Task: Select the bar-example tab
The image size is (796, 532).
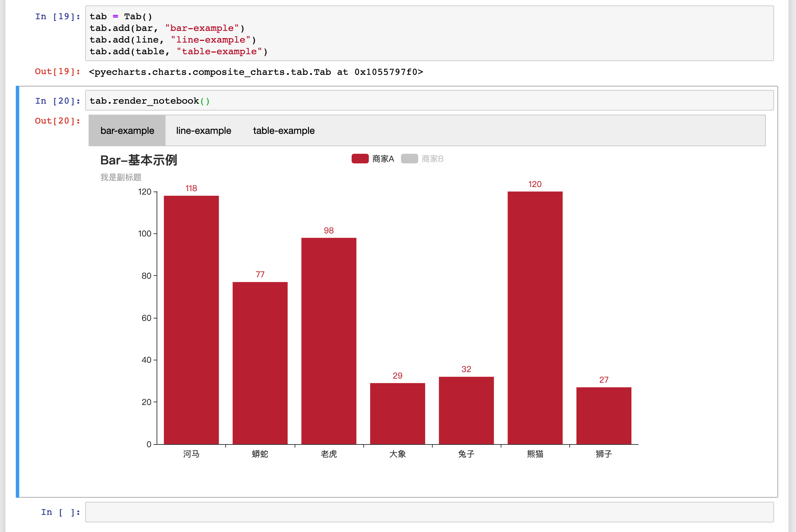Action: 127,130
